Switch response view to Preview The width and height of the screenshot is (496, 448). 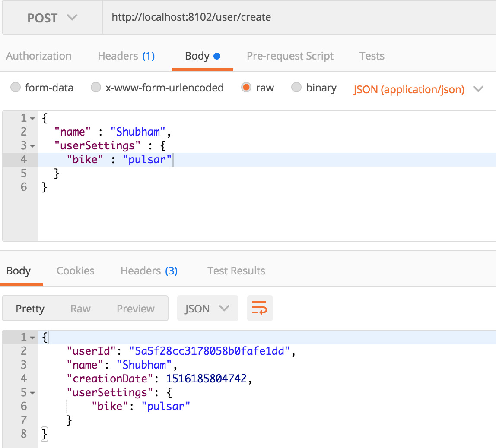click(135, 308)
